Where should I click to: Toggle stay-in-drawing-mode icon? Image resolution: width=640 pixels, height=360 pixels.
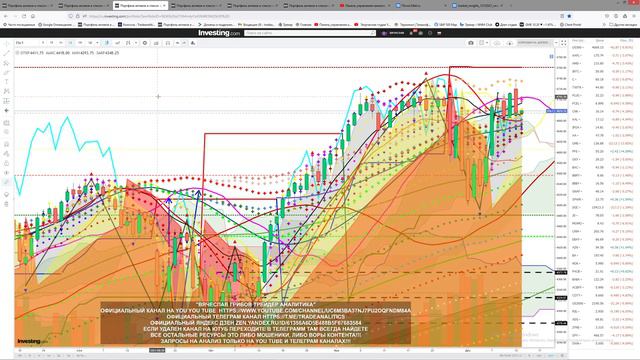(6, 153)
